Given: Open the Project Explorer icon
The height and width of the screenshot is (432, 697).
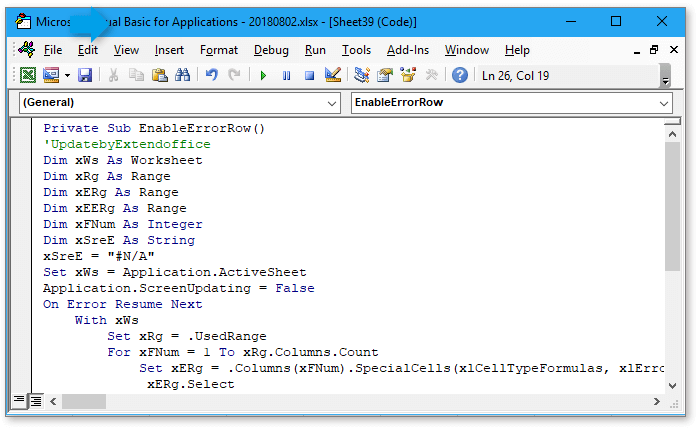Looking at the screenshot, I should [362, 75].
